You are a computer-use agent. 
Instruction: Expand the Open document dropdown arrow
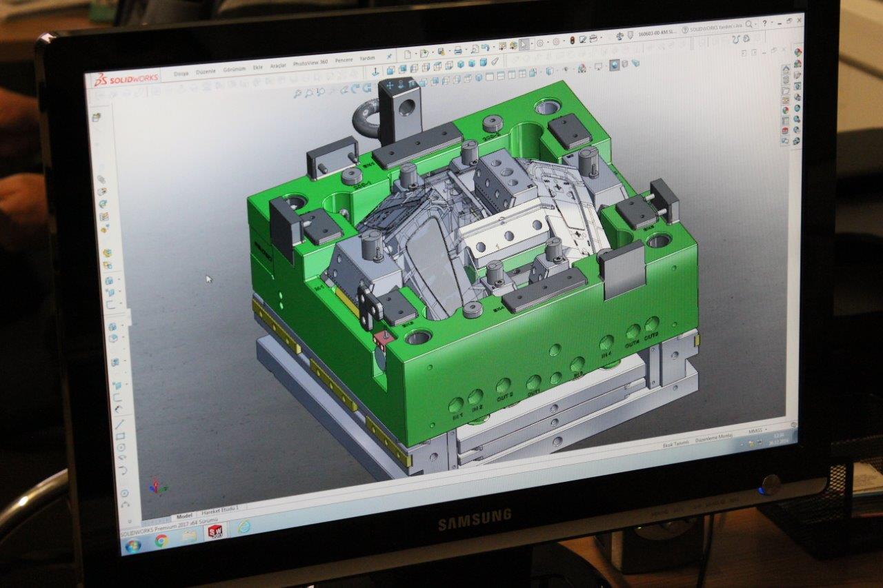432,52
